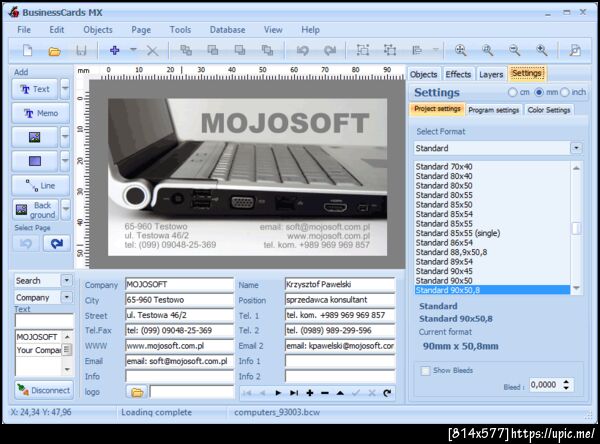Screen dimensions: 600x444
Task: Click the Save floppy disk icon
Action: 81,51
